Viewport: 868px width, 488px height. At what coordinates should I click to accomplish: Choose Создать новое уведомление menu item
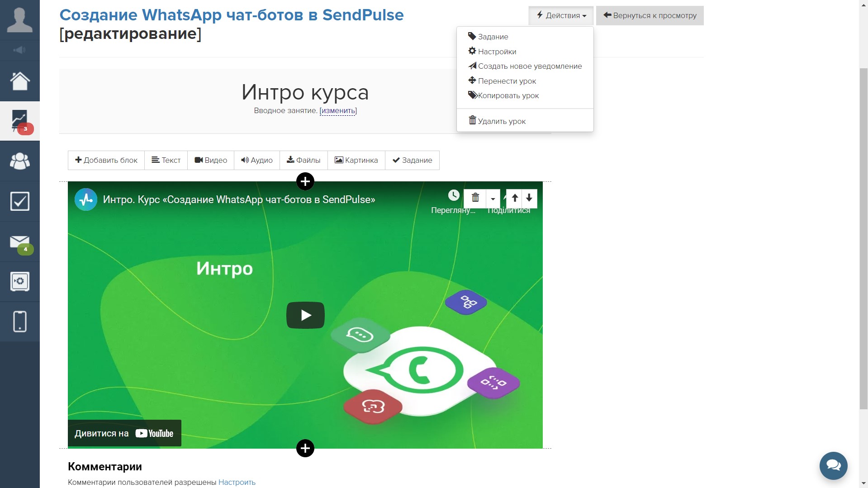coord(525,66)
